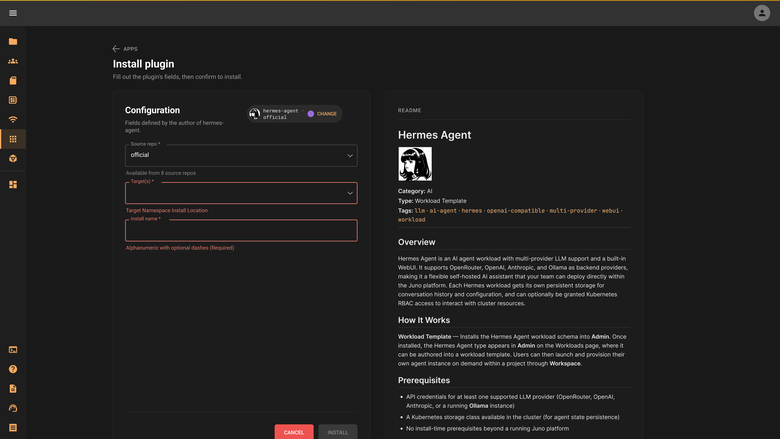Click the 'Overview' heading
The height and width of the screenshot is (439, 780).
pyautogui.click(x=416, y=242)
